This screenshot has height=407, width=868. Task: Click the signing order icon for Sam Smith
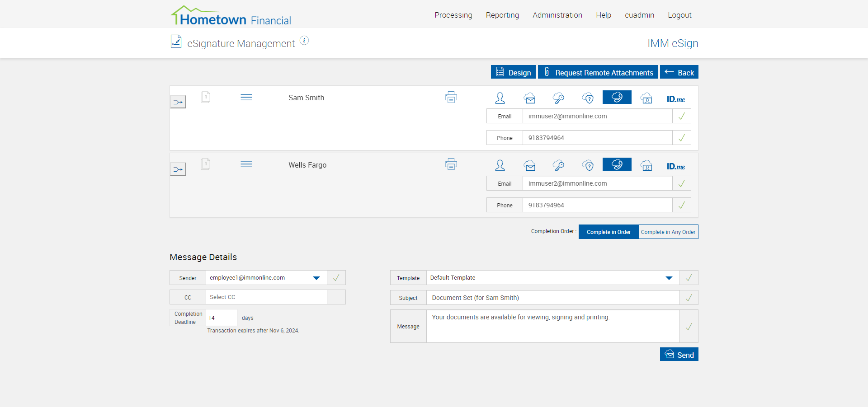point(178,102)
